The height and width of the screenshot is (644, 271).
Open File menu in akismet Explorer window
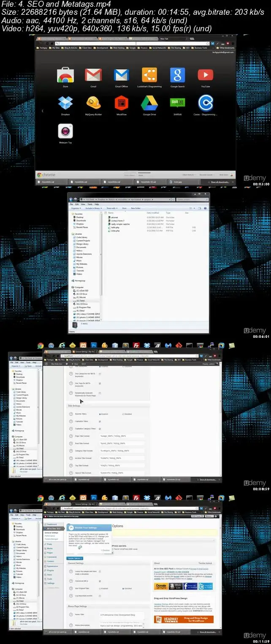pyautogui.click(x=72, y=204)
